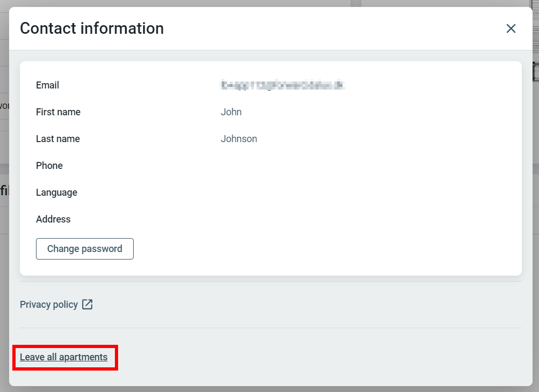539x392 pixels.
Task: Click the Language field label
Action: point(56,193)
